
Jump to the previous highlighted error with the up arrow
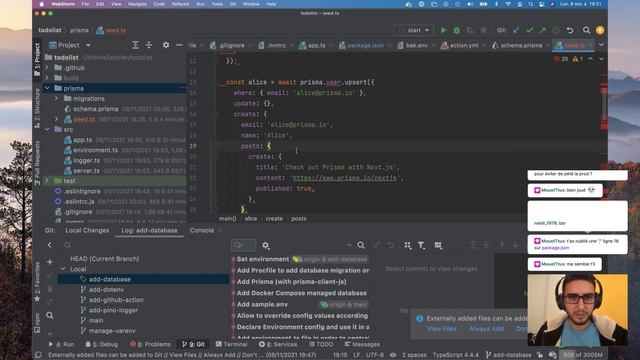590,59
